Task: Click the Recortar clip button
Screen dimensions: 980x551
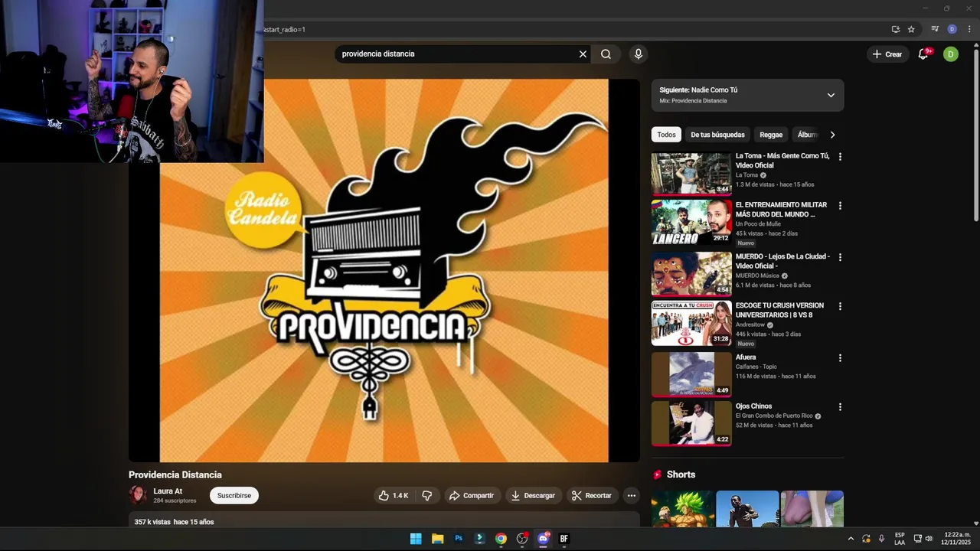Action: (x=592, y=496)
